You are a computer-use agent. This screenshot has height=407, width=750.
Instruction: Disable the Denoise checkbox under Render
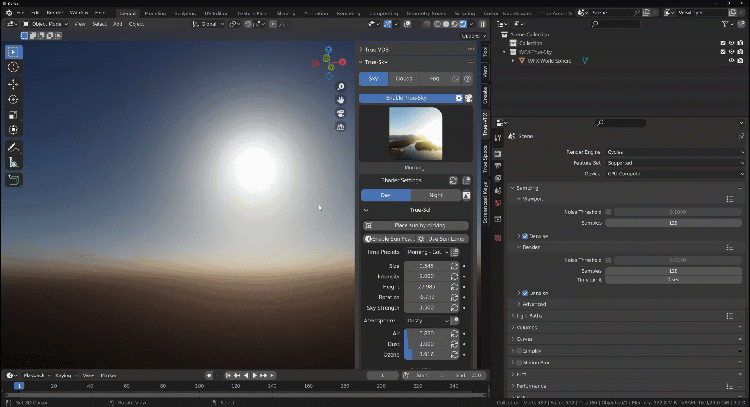pos(523,293)
